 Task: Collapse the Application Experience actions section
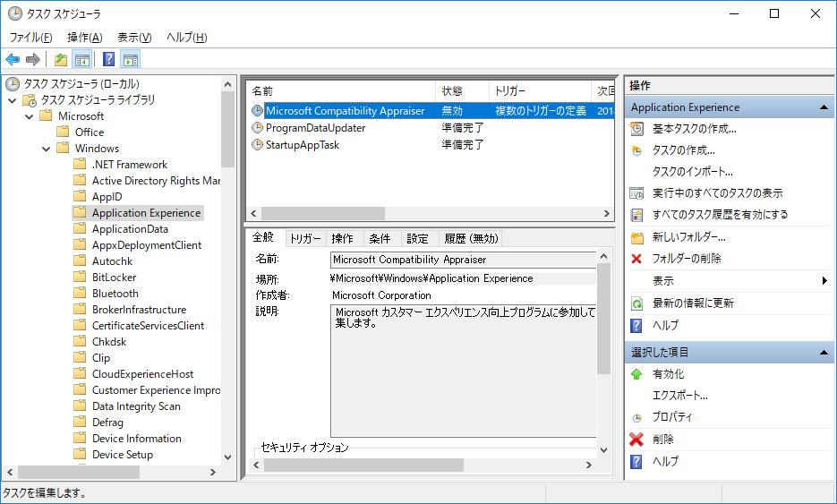[x=825, y=107]
